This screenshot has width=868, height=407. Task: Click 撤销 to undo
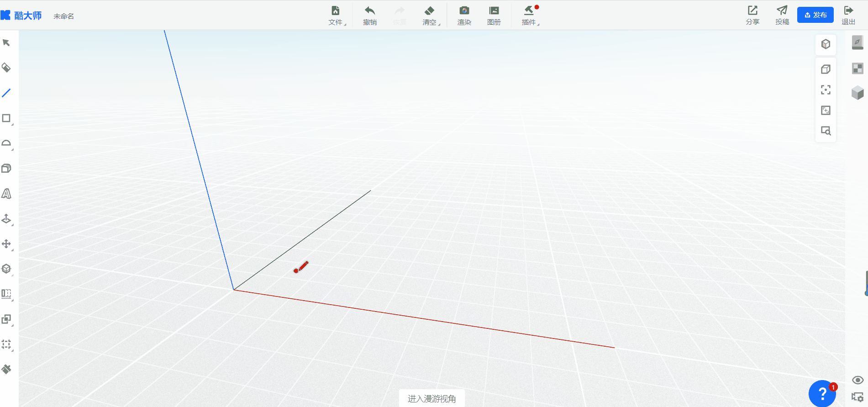(x=370, y=16)
